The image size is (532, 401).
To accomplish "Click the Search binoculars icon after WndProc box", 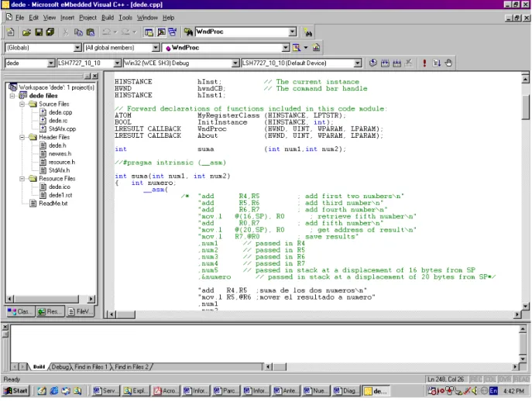I will point(308,33).
